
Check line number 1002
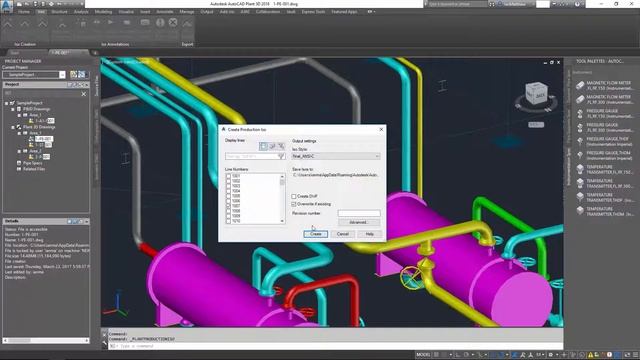pos(229,181)
